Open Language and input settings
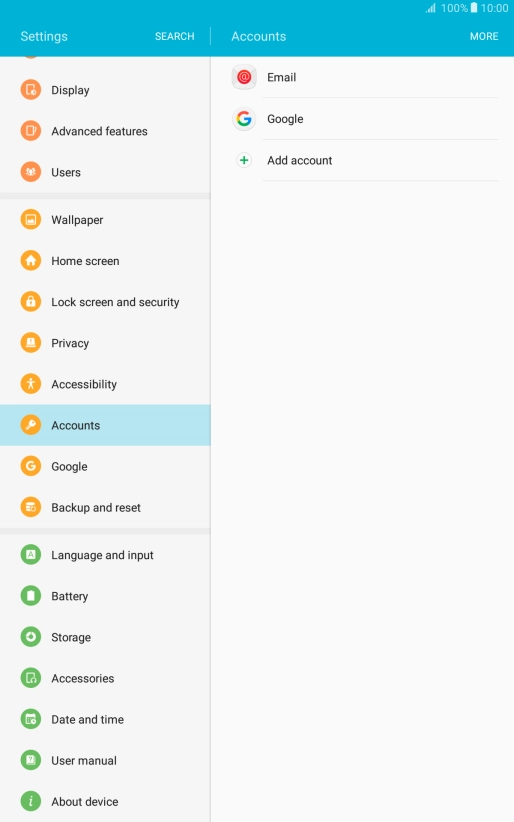Image resolution: width=514 pixels, height=822 pixels. click(105, 555)
